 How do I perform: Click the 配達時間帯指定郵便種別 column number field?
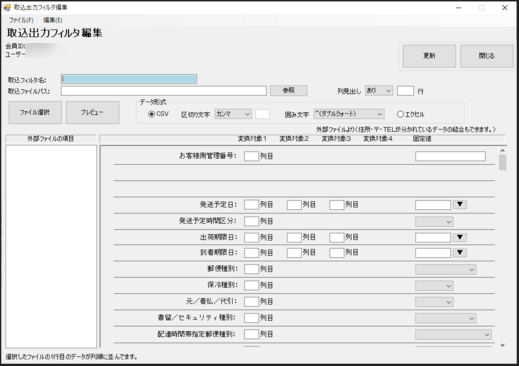251,334
